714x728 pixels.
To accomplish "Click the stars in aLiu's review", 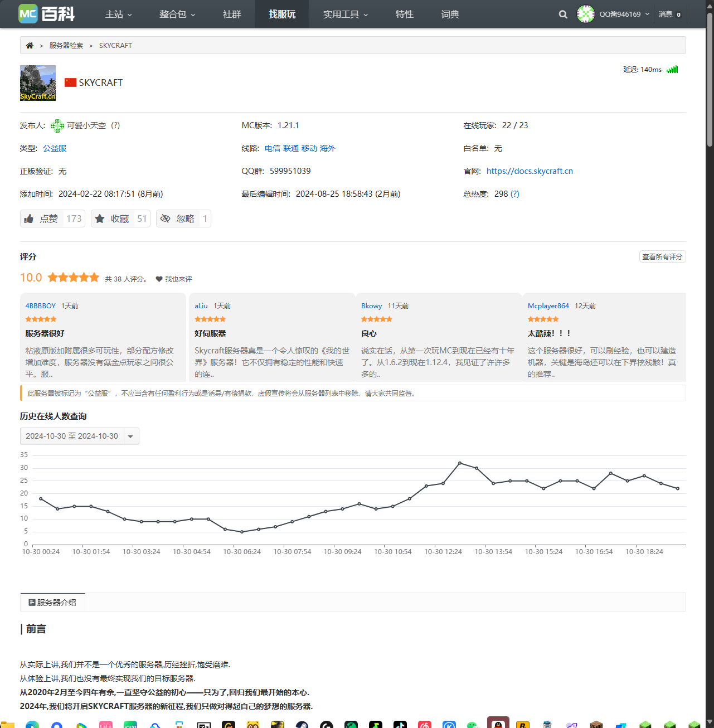I will point(210,319).
